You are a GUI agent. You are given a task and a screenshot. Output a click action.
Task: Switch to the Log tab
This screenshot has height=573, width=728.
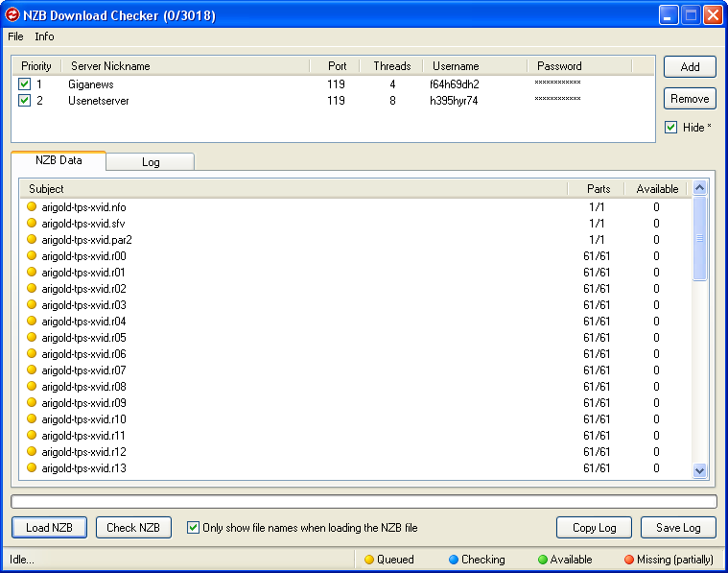coord(151,161)
